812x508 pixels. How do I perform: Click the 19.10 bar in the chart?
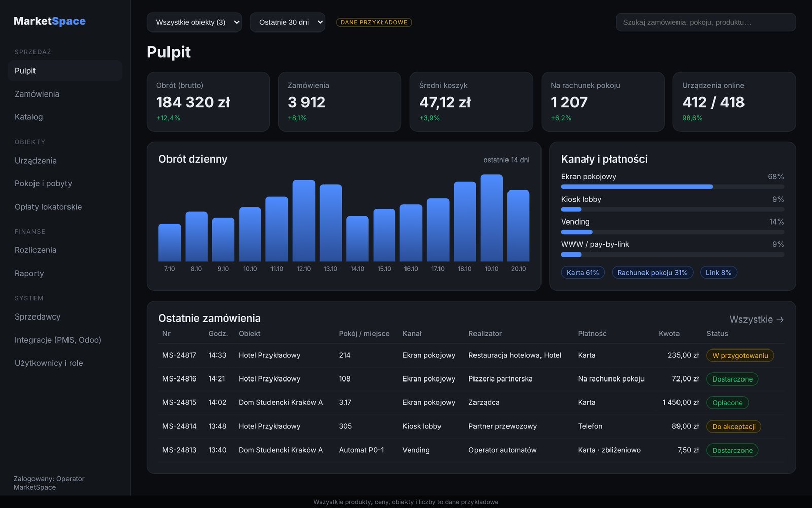coord(491,218)
